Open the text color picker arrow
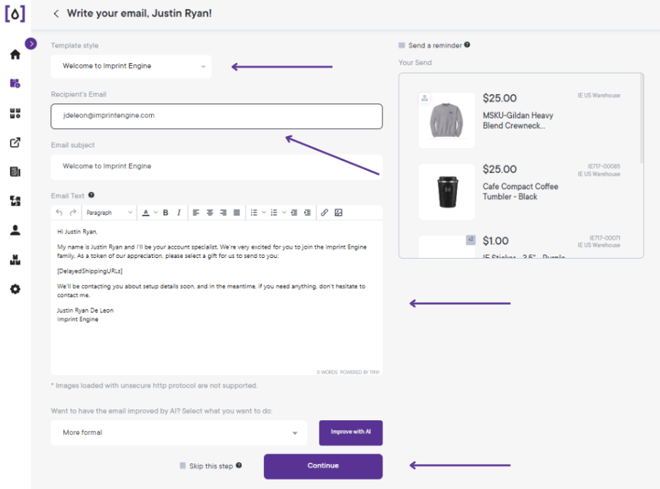Screen dimensions: 660x489 (156, 213)
